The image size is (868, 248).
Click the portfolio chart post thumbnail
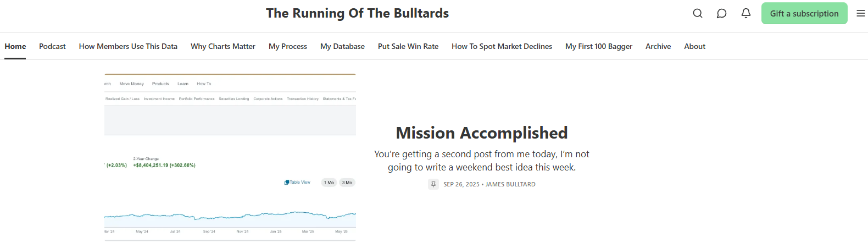pos(230,157)
